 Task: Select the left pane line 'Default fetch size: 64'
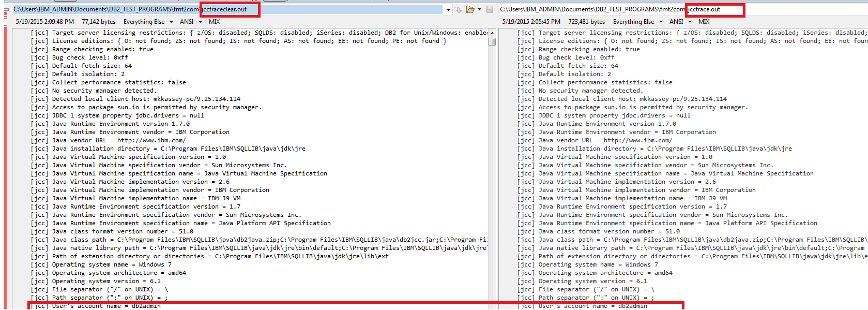click(81, 66)
